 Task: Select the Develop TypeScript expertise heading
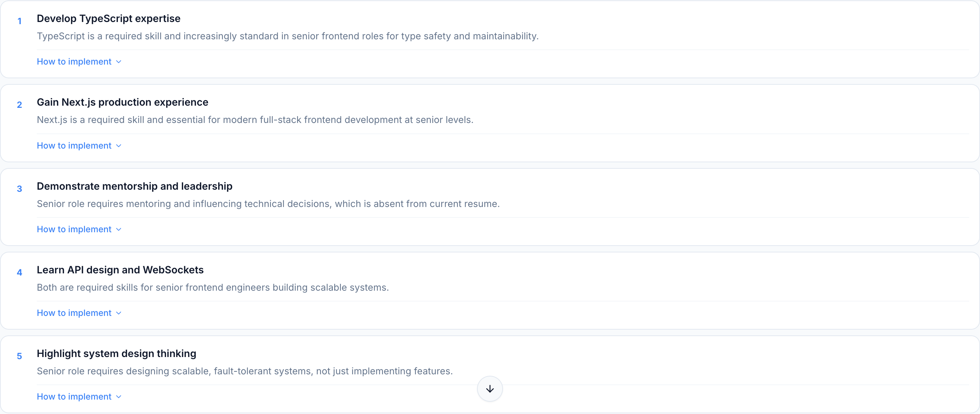(109, 18)
